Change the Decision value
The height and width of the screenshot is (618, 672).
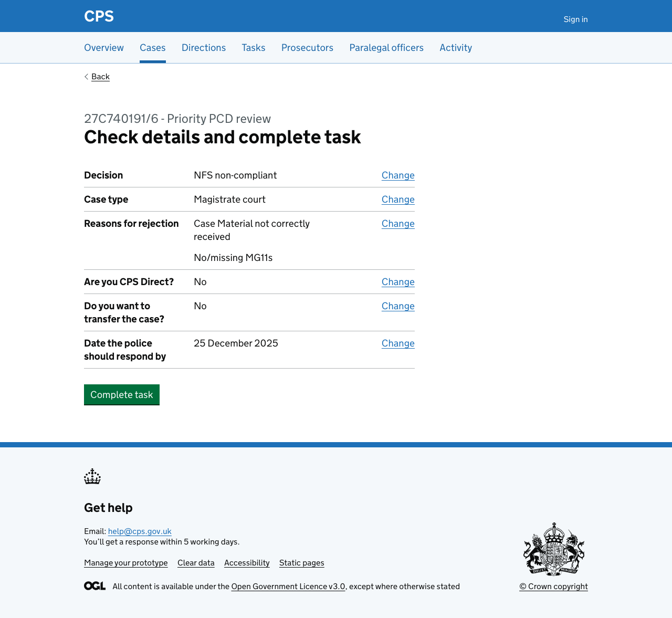click(x=398, y=175)
